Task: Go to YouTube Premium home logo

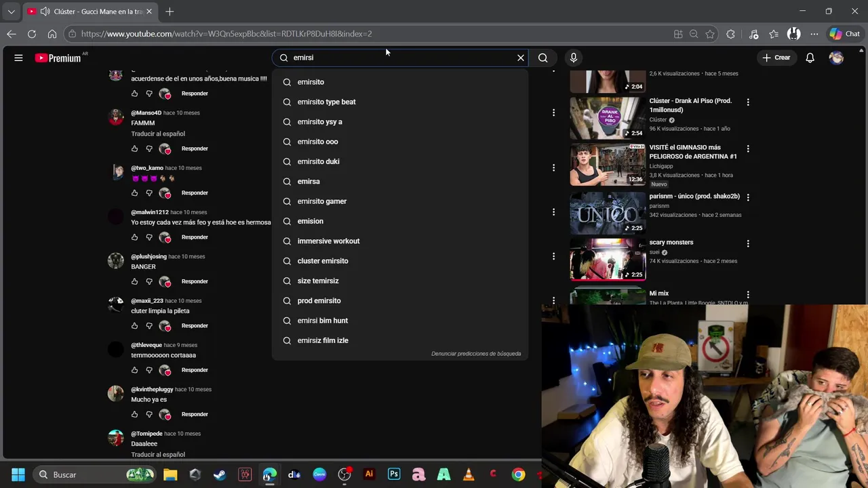Action: (x=58, y=58)
